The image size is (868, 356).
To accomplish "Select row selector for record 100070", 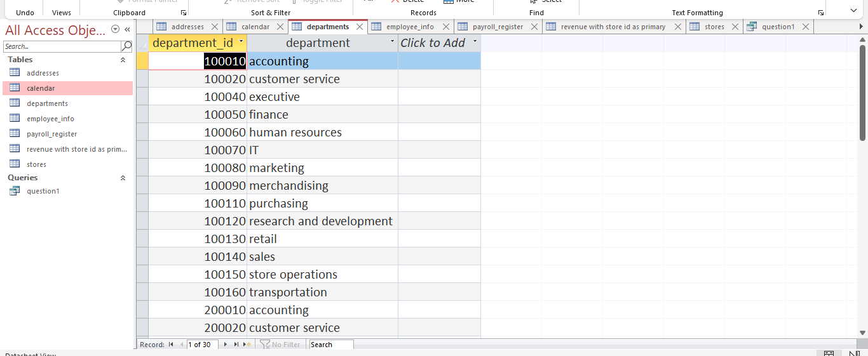I will point(142,150).
